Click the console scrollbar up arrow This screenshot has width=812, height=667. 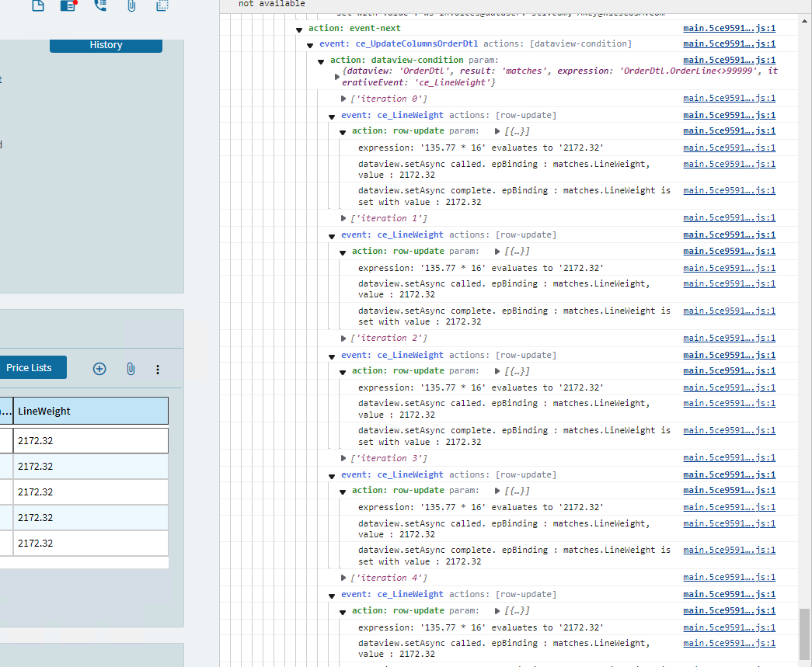coord(804,21)
